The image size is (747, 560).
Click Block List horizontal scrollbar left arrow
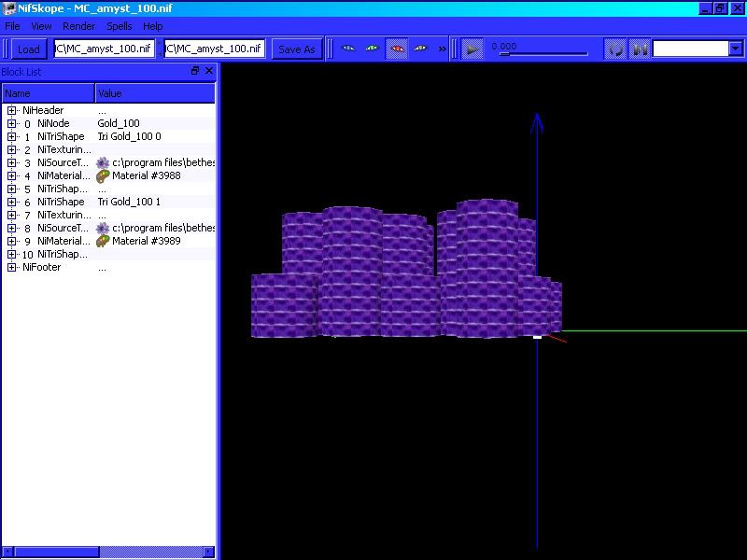[x=7, y=552]
